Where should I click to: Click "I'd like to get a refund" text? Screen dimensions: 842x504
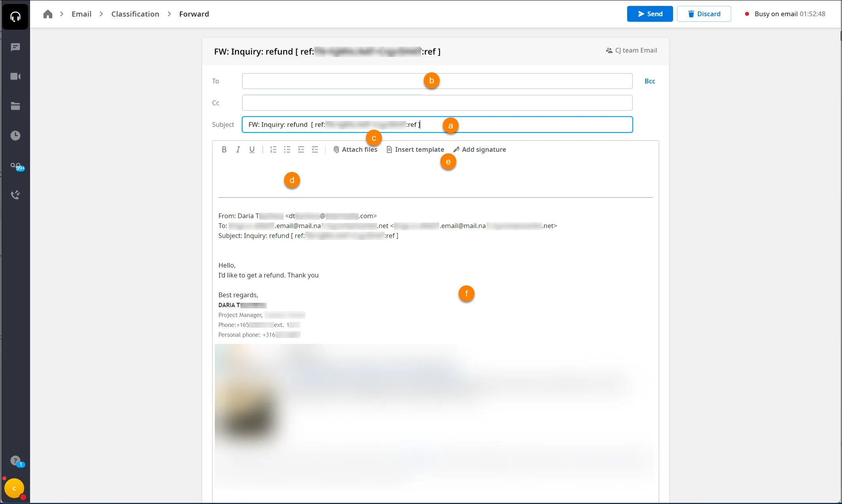point(252,275)
